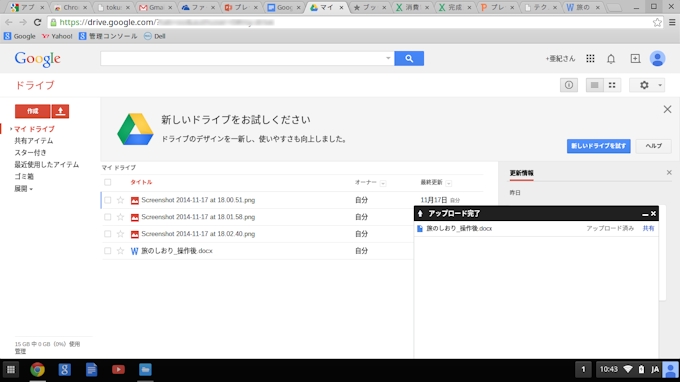Tick checkbox for 18.01.58 screenshot
Viewport: 680px width, 382px height.
point(108,217)
